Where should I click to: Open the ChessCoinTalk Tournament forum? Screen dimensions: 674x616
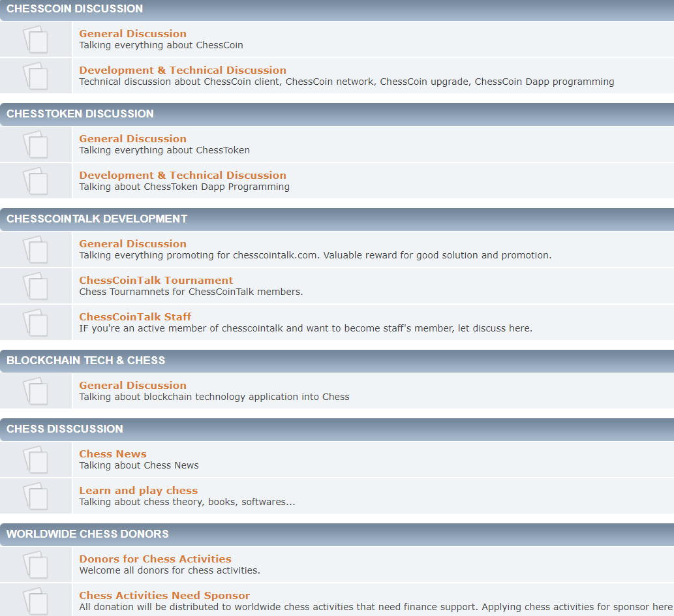pos(156,281)
